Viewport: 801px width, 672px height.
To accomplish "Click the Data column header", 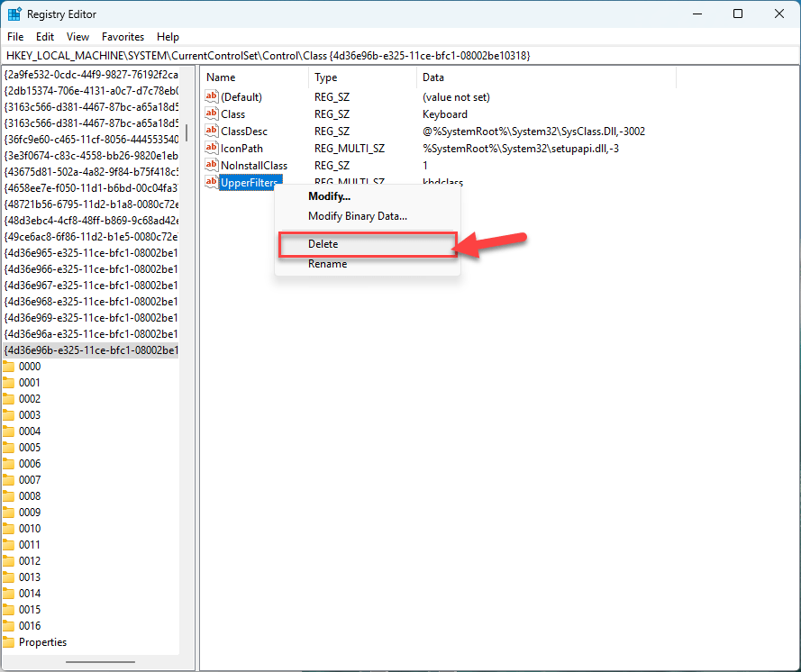I will (x=433, y=77).
